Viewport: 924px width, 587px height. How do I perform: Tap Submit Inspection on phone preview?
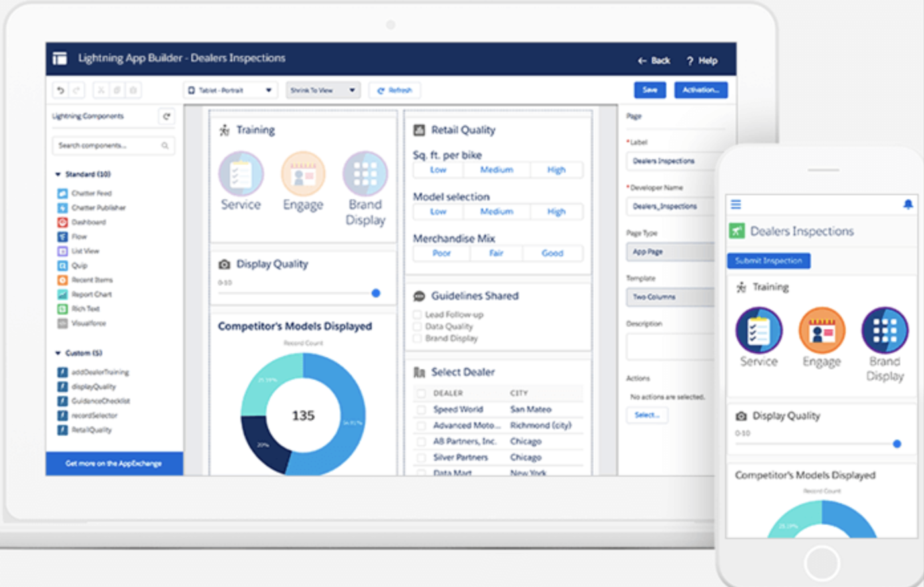point(769,261)
